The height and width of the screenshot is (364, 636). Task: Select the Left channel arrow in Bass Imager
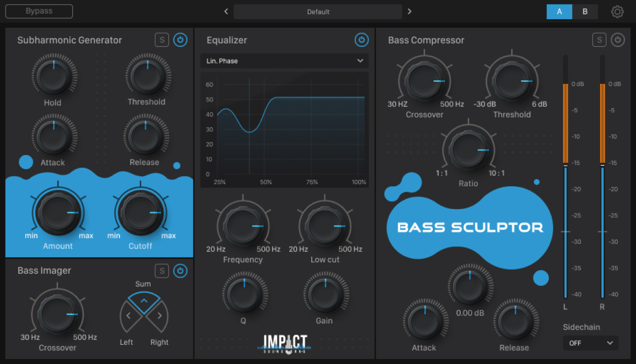[129, 317]
